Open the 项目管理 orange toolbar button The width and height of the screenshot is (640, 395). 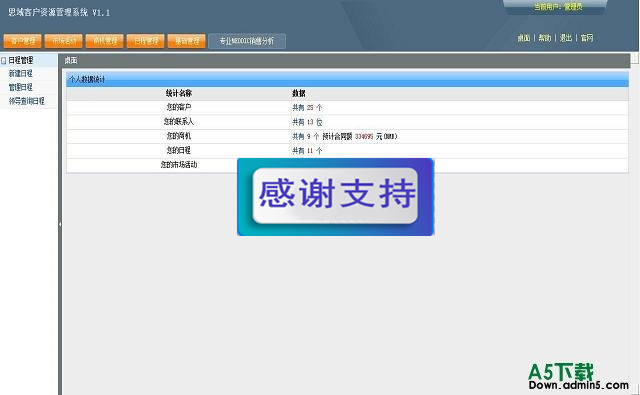point(187,41)
